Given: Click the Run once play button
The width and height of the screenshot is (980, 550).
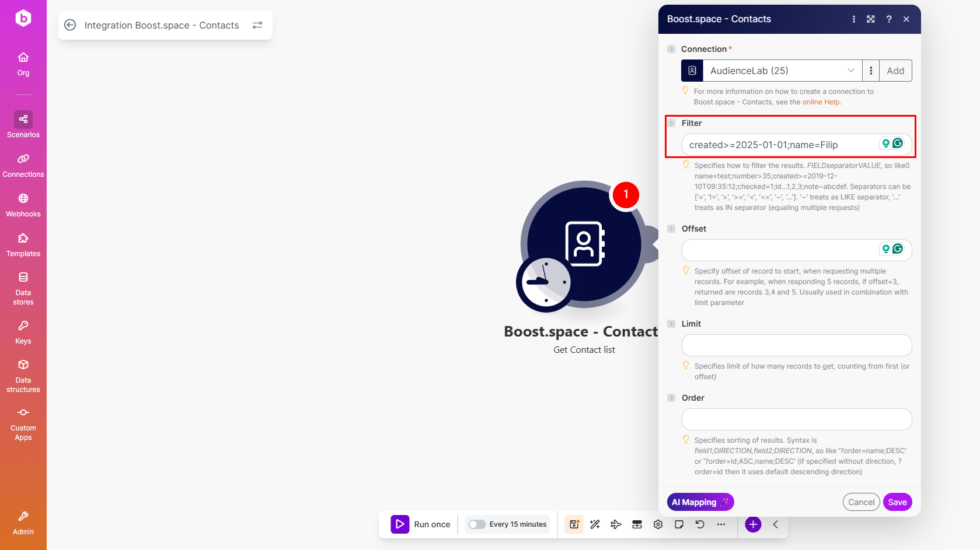Looking at the screenshot, I should click(x=400, y=524).
